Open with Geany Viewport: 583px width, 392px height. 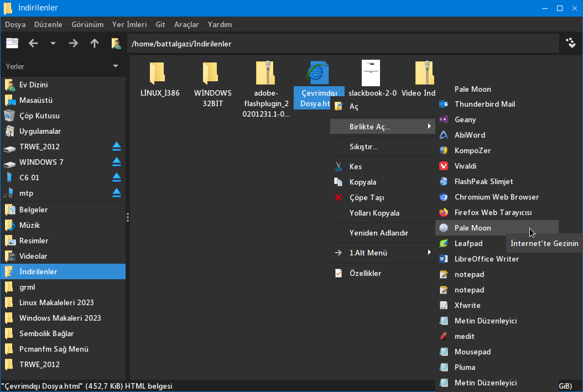click(497, 119)
